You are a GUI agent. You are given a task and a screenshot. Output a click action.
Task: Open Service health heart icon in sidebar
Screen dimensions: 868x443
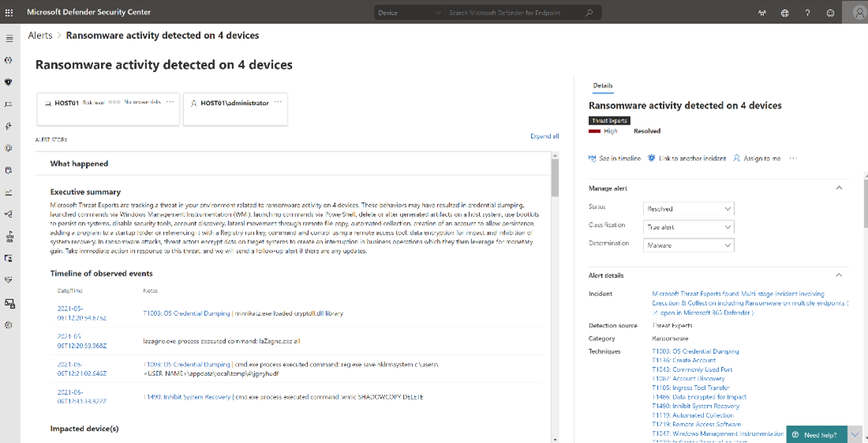[9, 280]
